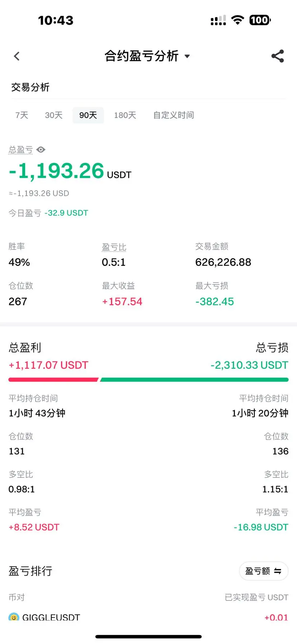
Task: Tap the cellular signal icon
Action: click(218, 20)
